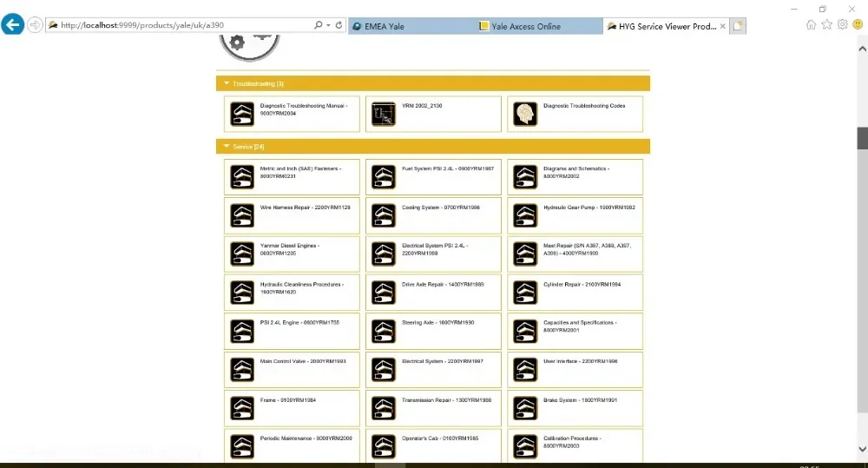The image size is (868, 468).
Task: Open the address bar search dropdown arrow
Action: [x=328, y=25]
